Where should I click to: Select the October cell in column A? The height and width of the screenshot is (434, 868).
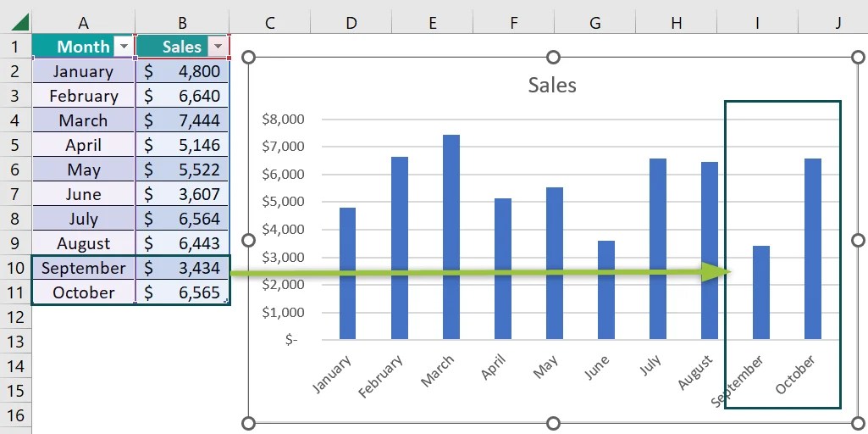point(84,292)
